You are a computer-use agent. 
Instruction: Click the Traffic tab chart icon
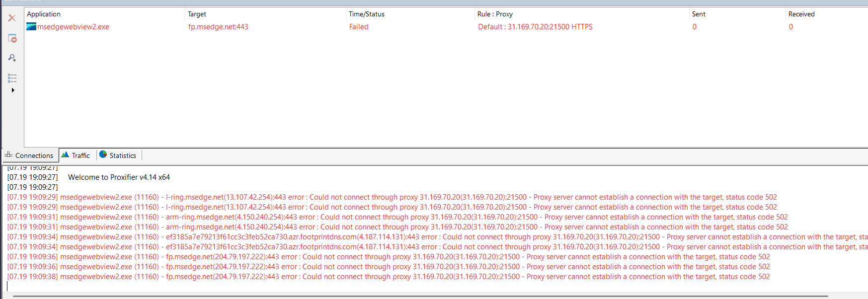click(65, 155)
